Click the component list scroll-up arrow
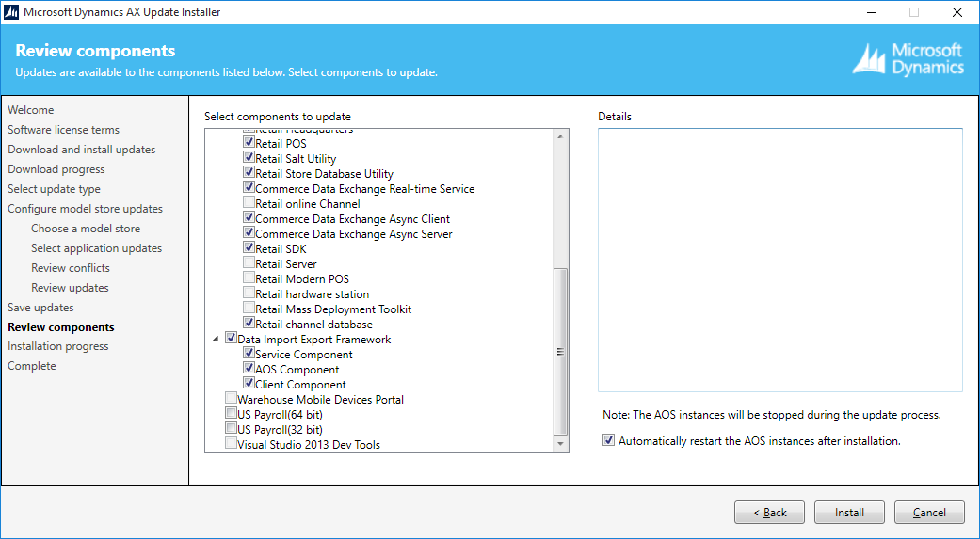The height and width of the screenshot is (539, 980). coord(561,136)
